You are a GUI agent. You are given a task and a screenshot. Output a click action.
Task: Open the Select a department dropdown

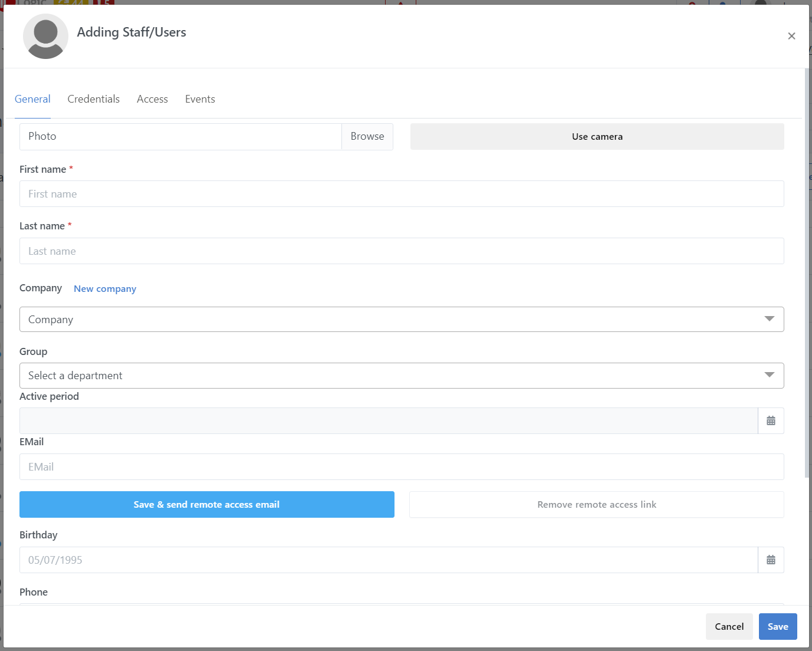tap(401, 376)
